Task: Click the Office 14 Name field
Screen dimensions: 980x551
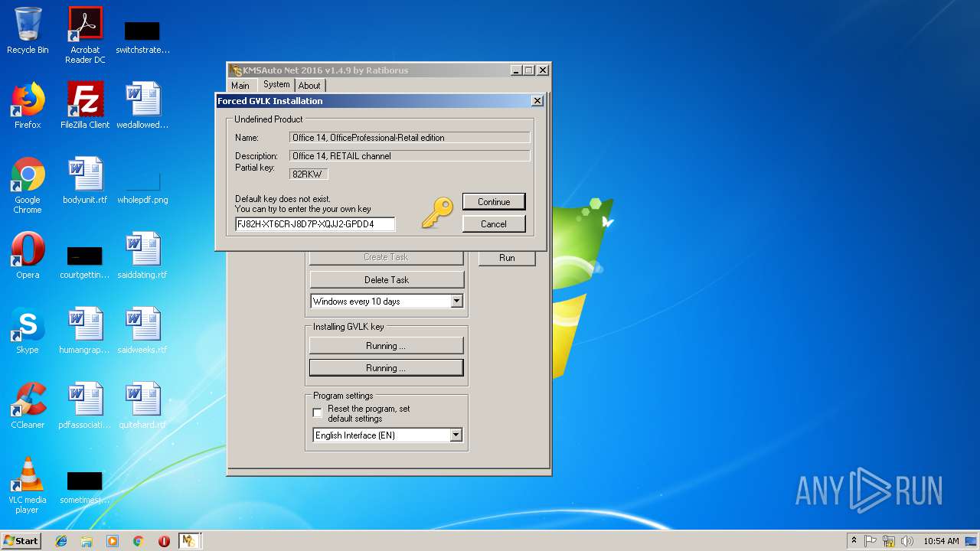Action: 410,138
